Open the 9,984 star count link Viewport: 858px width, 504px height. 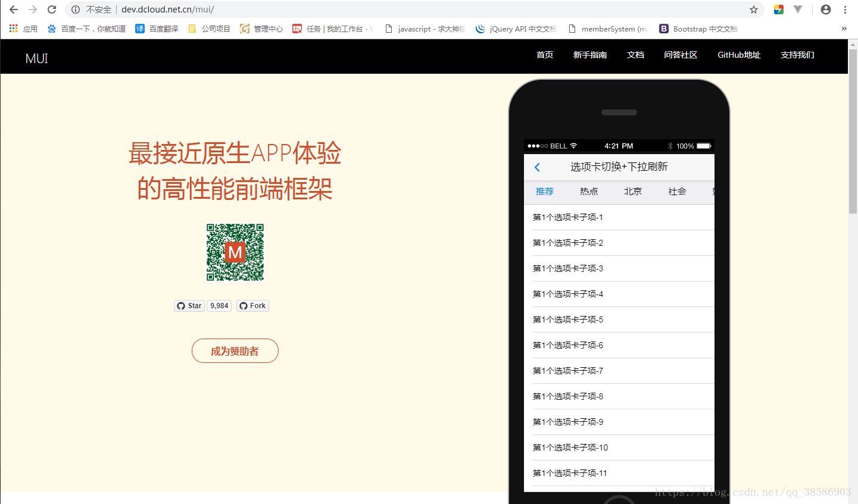(219, 306)
